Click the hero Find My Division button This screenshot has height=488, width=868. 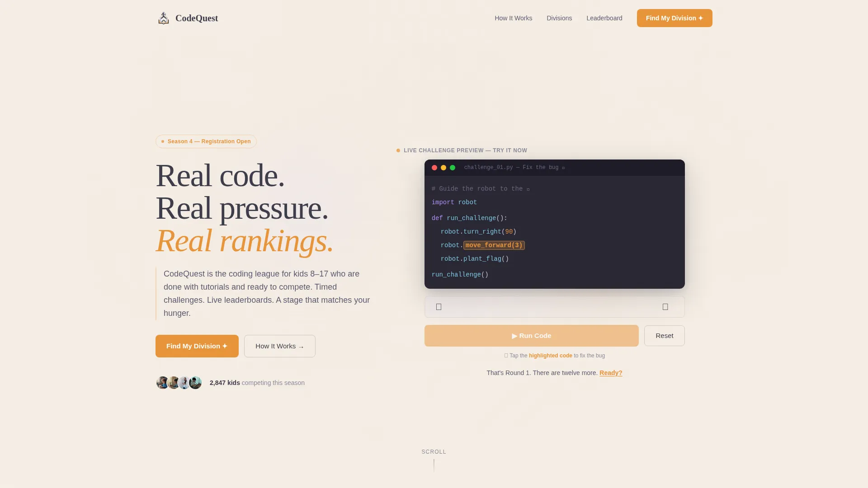(197, 346)
